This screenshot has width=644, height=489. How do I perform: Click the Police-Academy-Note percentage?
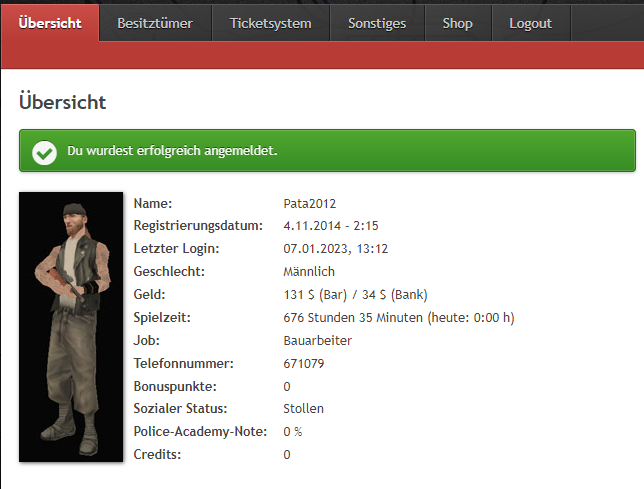coord(292,432)
